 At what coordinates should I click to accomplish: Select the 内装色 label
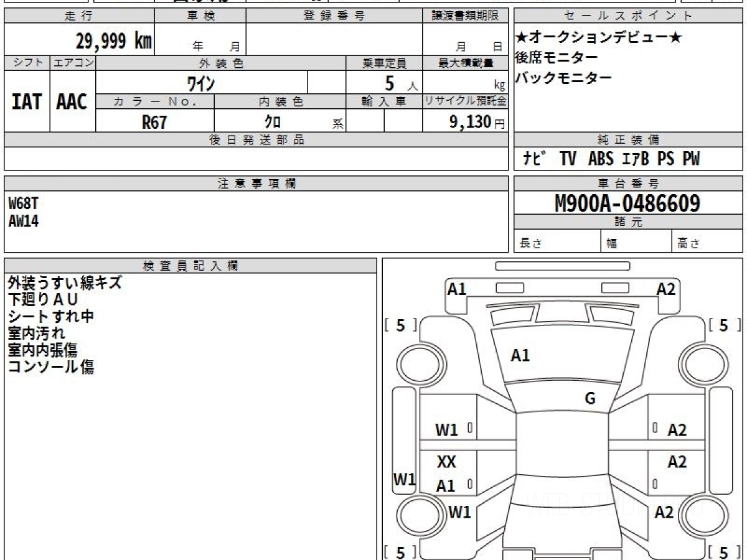pyautogui.click(x=280, y=101)
